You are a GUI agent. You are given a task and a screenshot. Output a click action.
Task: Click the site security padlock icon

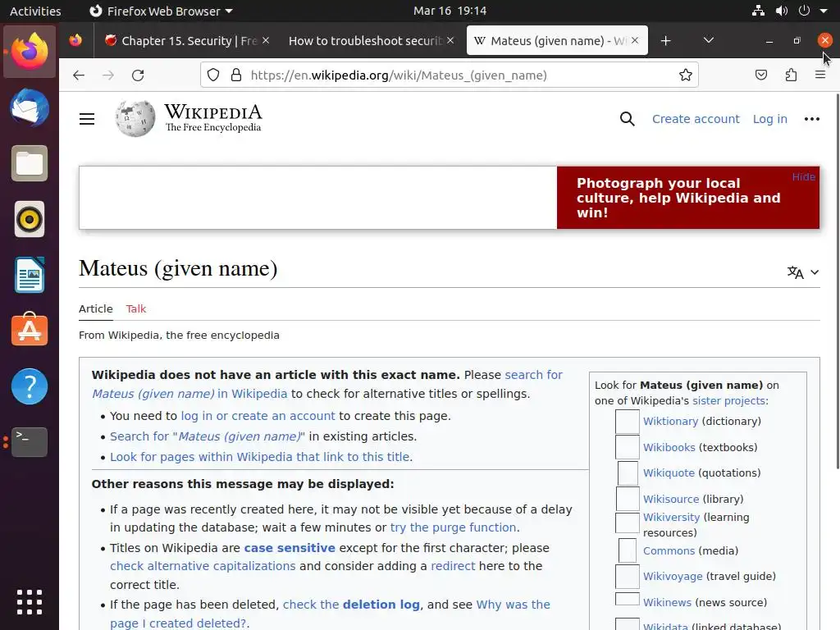[x=235, y=75]
